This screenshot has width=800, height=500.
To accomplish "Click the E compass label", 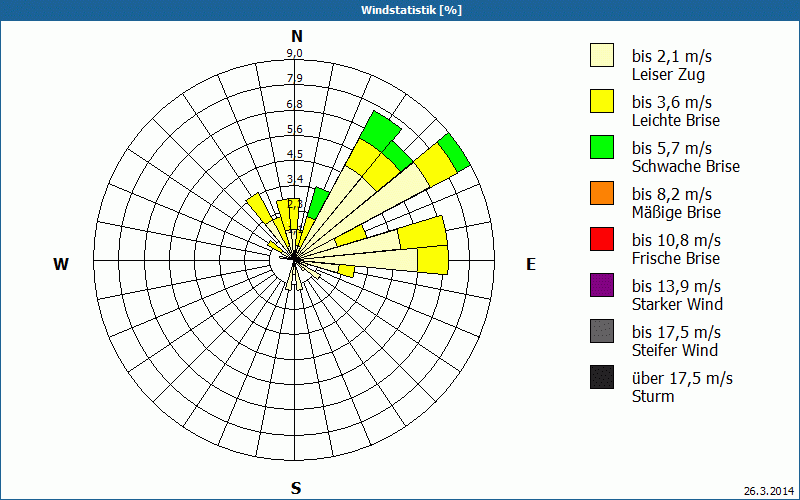I will [x=531, y=264].
